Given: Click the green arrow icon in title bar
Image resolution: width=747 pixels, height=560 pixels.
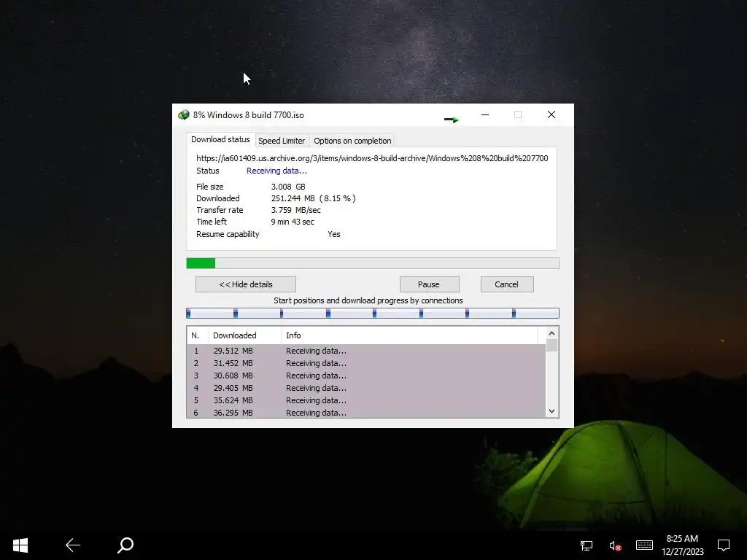Looking at the screenshot, I should (x=451, y=120).
